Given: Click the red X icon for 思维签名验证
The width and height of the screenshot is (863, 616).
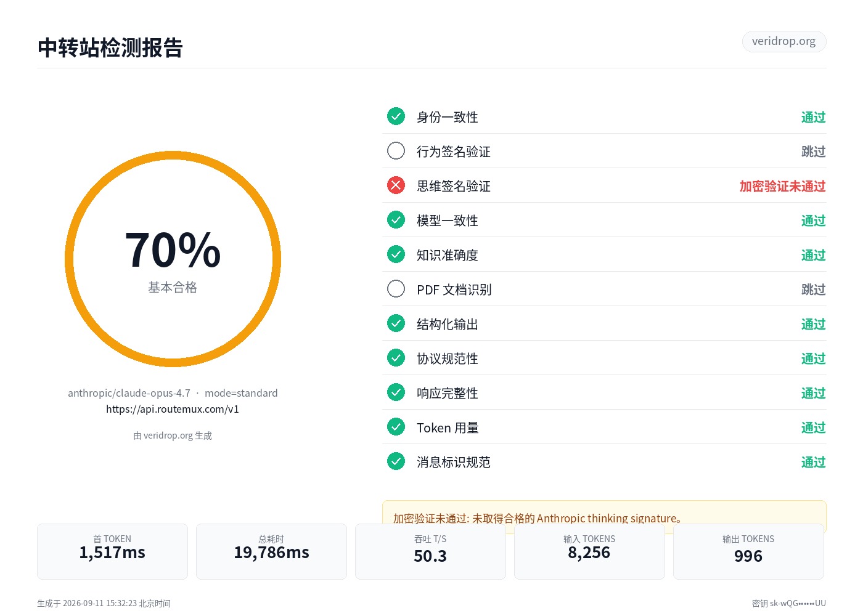Looking at the screenshot, I should click(396, 185).
